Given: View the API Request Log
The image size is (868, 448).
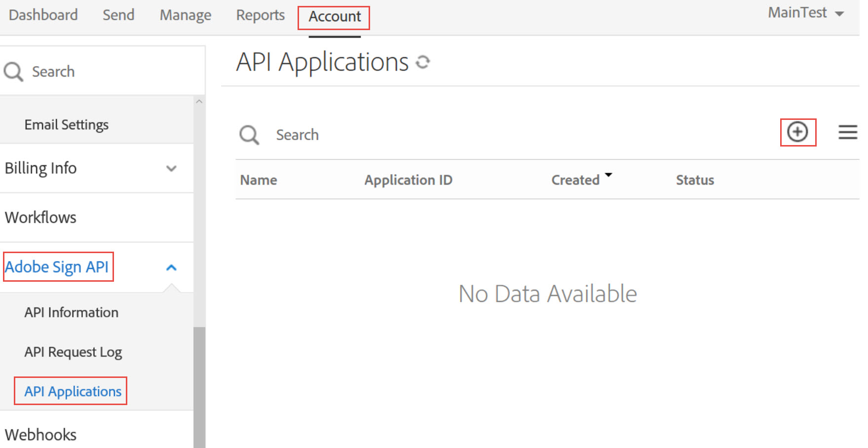Looking at the screenshot, I should [x=73, y=352].
